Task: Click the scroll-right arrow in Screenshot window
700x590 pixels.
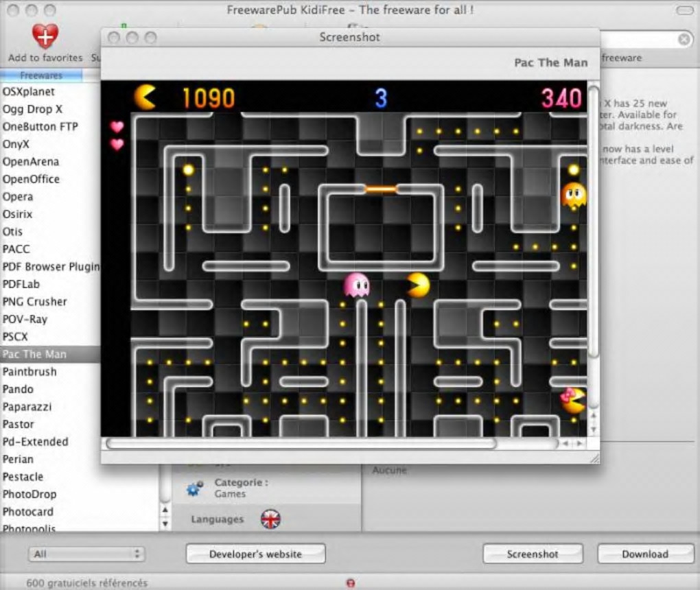Action: tap(579, 443)
